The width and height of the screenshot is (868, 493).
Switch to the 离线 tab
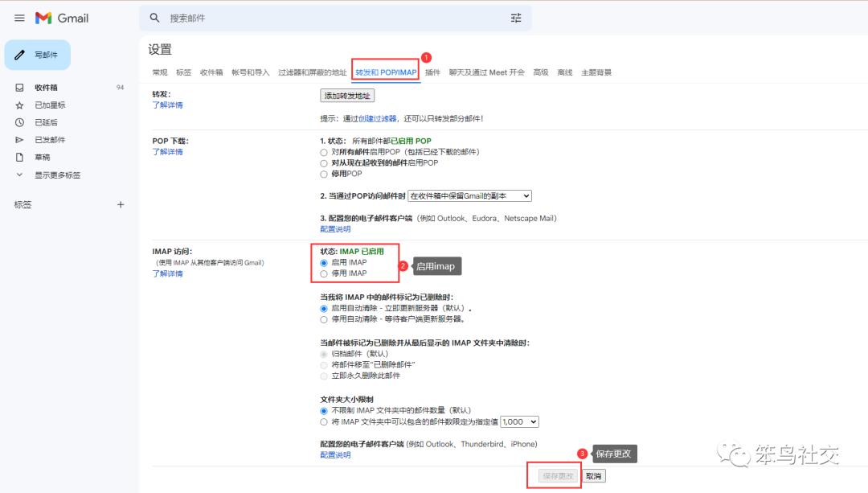click(x=565, y=72)
